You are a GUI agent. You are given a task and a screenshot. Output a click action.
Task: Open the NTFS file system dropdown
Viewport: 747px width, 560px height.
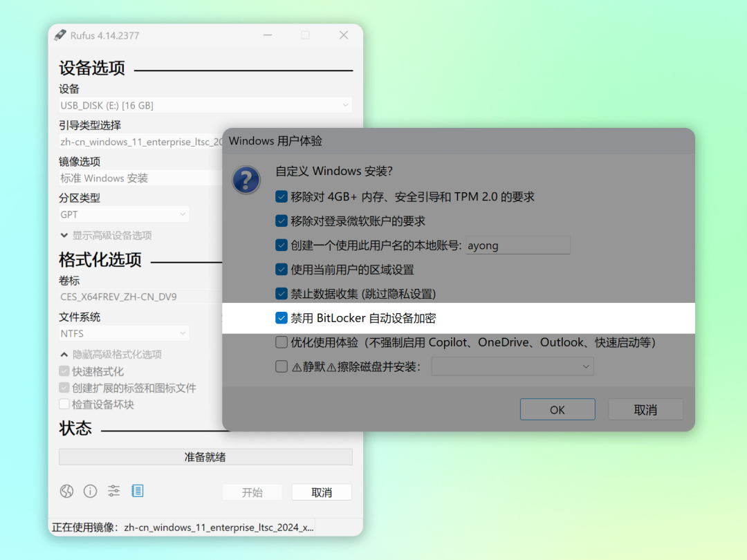tap(124, 333)
